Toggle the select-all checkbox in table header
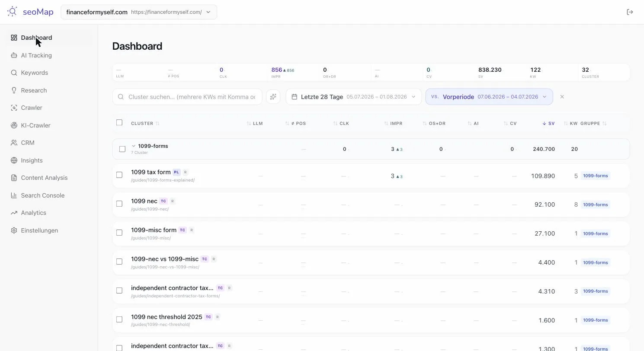644x351 pixels. point(119,123)
